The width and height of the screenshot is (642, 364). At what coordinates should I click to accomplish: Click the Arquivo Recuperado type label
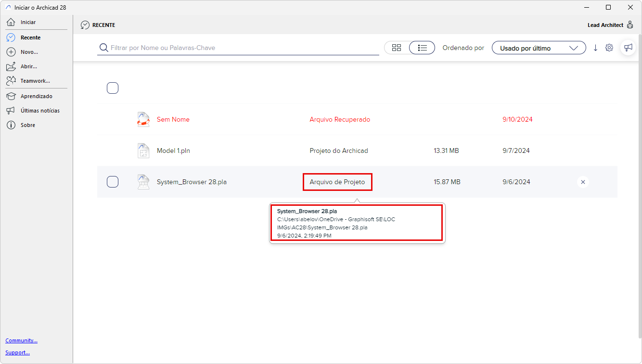[x=340, y=119]
